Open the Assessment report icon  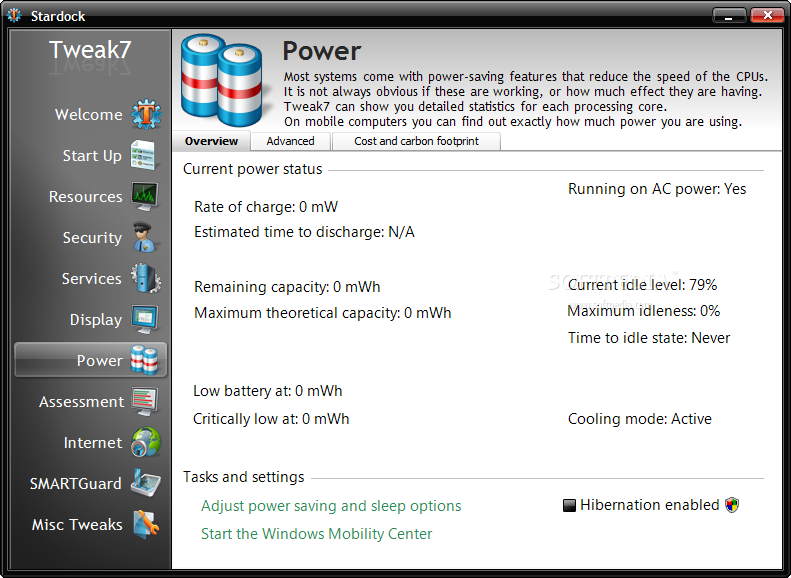coord(145,401)
